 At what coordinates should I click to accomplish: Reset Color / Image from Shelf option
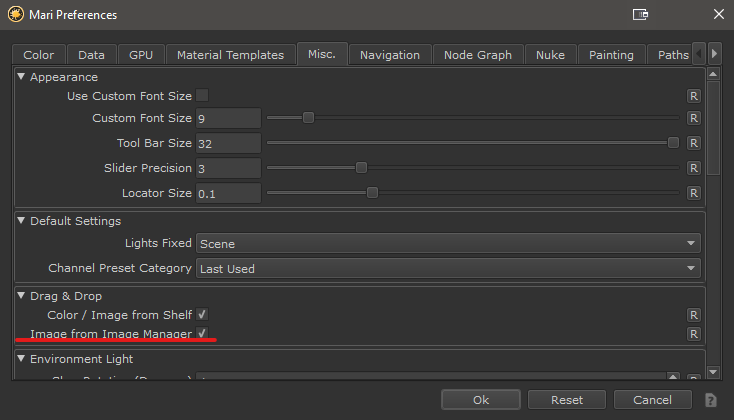693,315
